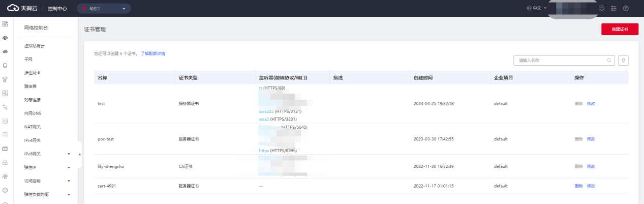The height and width of the screenshot is (204, 644).
Task: Click 删除 for poc-test certificate
Action: tap(578, 139)
